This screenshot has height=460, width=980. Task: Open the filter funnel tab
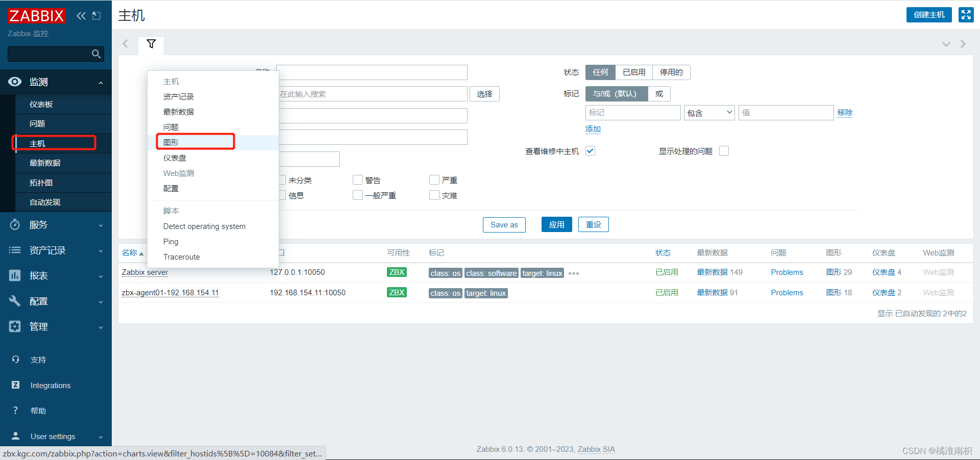coord(151,44)
